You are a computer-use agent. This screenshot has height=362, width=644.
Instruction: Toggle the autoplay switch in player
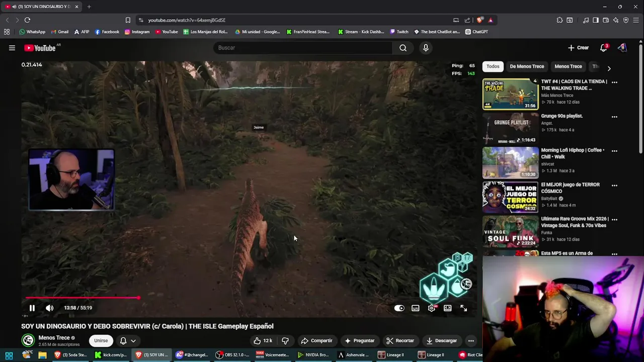399,308
